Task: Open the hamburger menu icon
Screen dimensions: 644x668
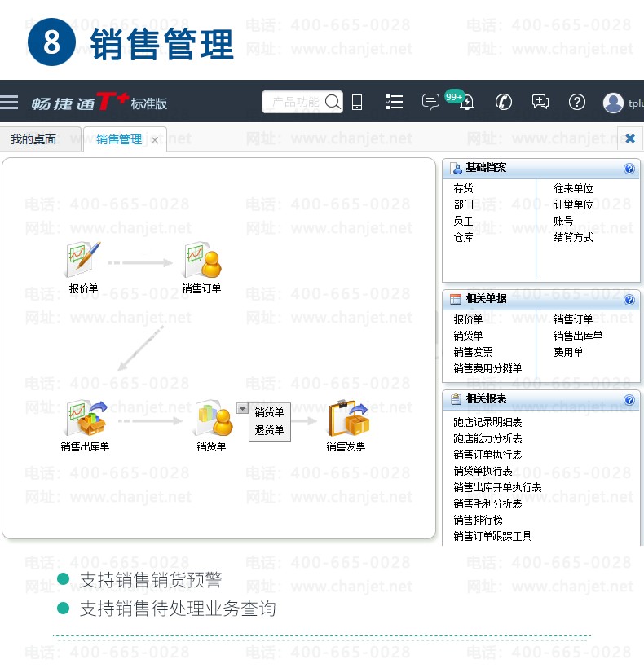Action: pyautogui.click(x=9, y=103)
